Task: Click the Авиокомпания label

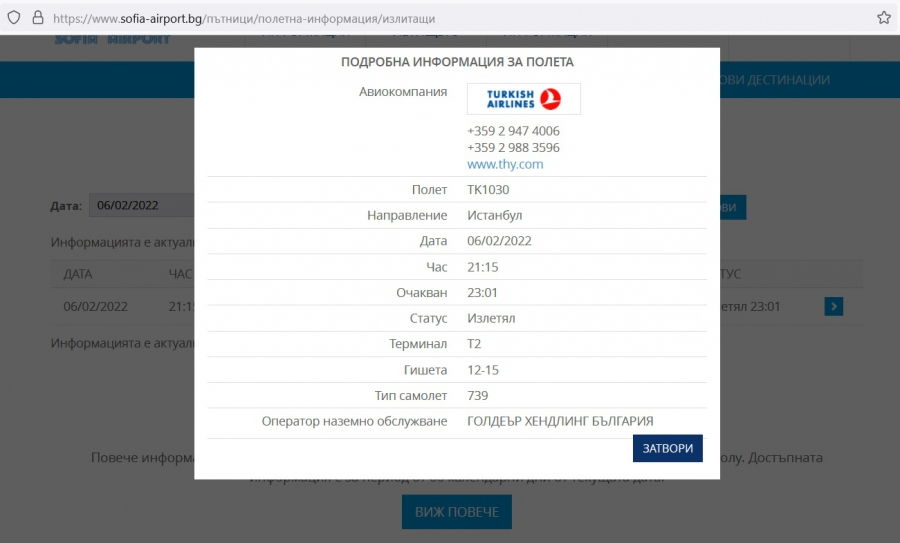Action: [x=403, y=92]
